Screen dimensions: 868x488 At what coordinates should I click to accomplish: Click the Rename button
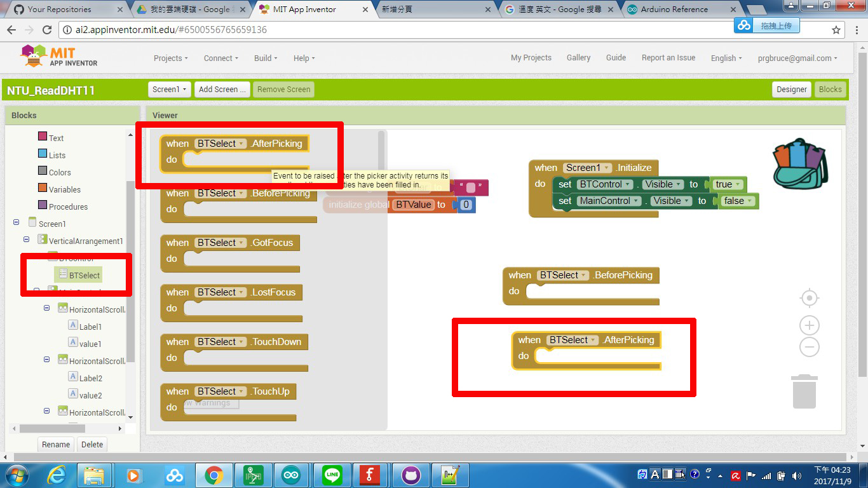click(56, 445)
